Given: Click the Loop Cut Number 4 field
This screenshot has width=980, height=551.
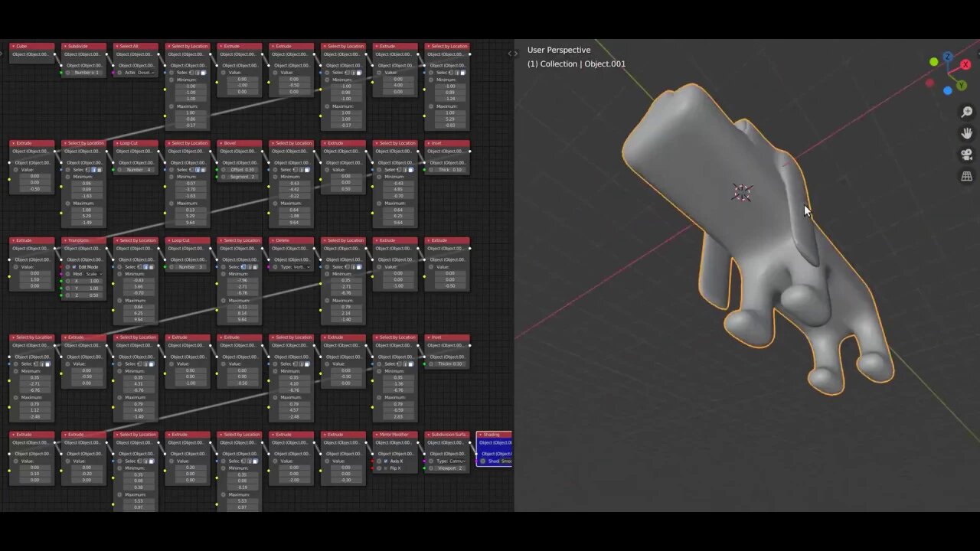Looking at the screenshot, I should 139,170.
